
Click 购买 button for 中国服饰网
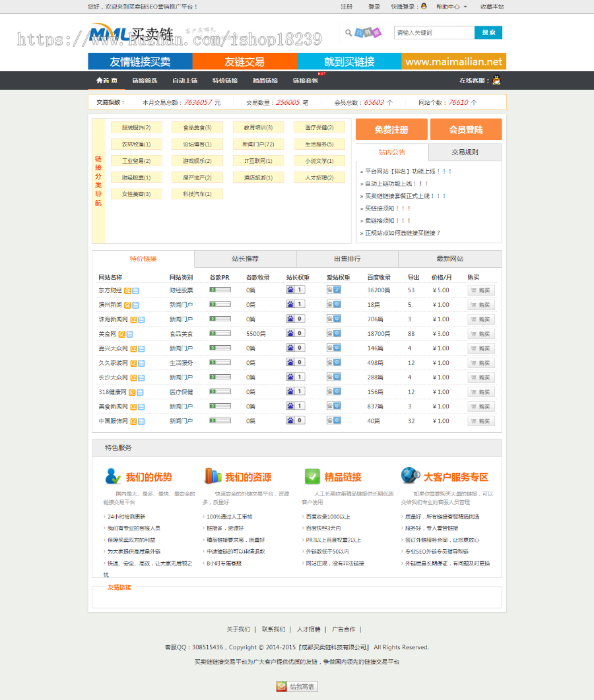click(481, 421)
